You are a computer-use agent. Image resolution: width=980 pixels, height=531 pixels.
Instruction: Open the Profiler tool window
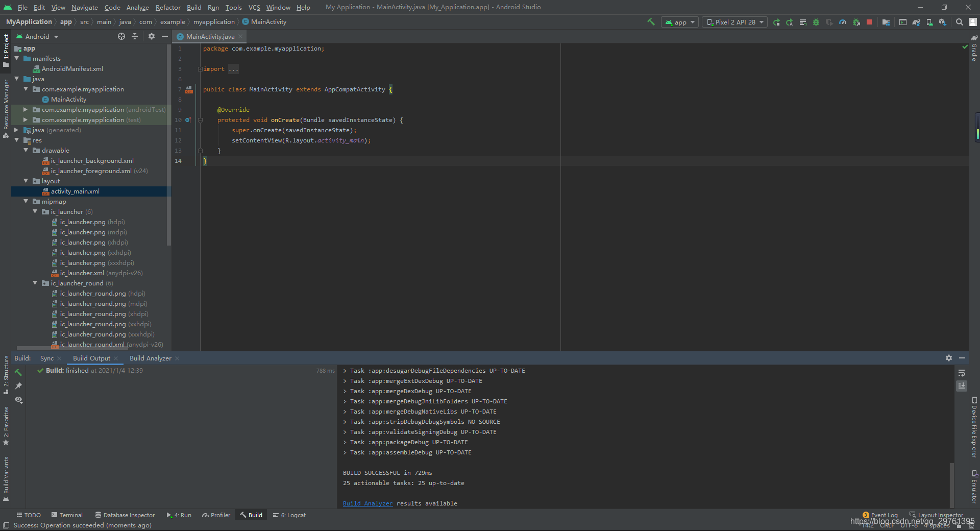coord(216,515)
